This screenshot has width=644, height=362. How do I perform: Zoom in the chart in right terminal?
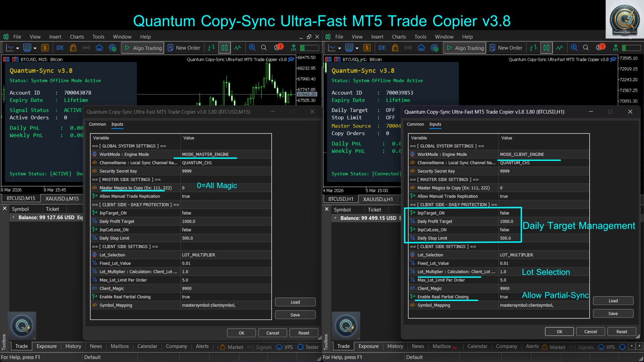[x=574, y=48]
